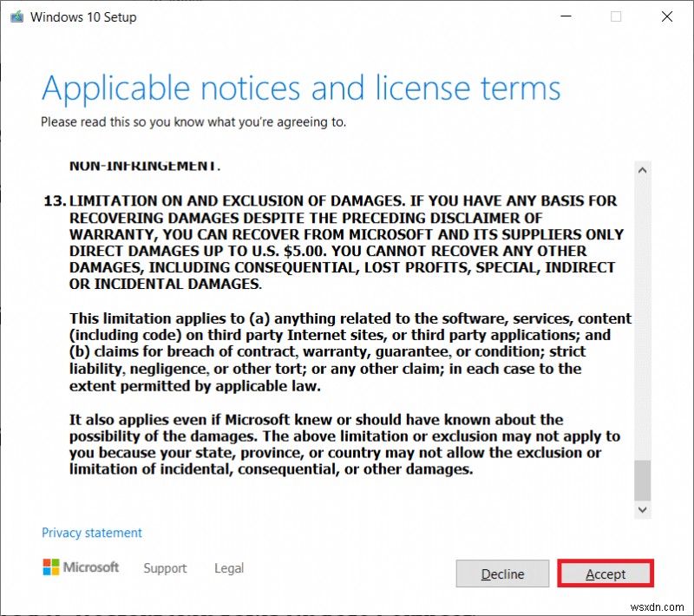Image resolution: width=694 pixels, height=616 pixels.
Task: Click the license scrollbar down arrow
Action: [x=642, y=510]
